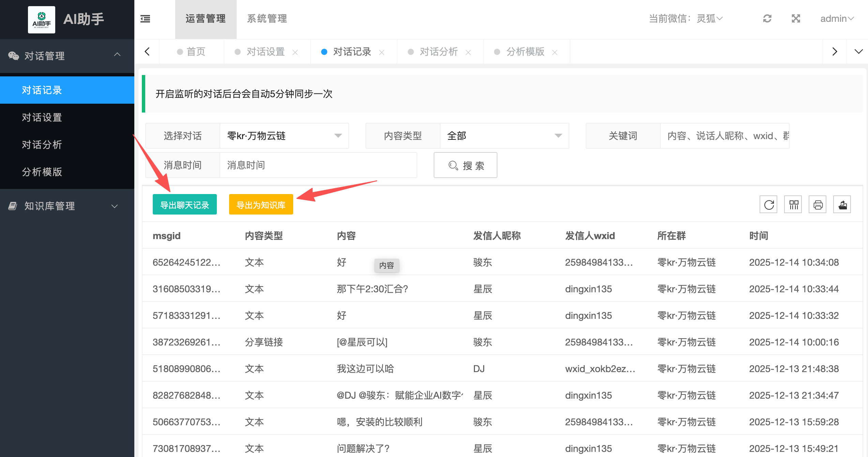Focus the 消息时间 input field
868x457 pixels.
point(318,165)
